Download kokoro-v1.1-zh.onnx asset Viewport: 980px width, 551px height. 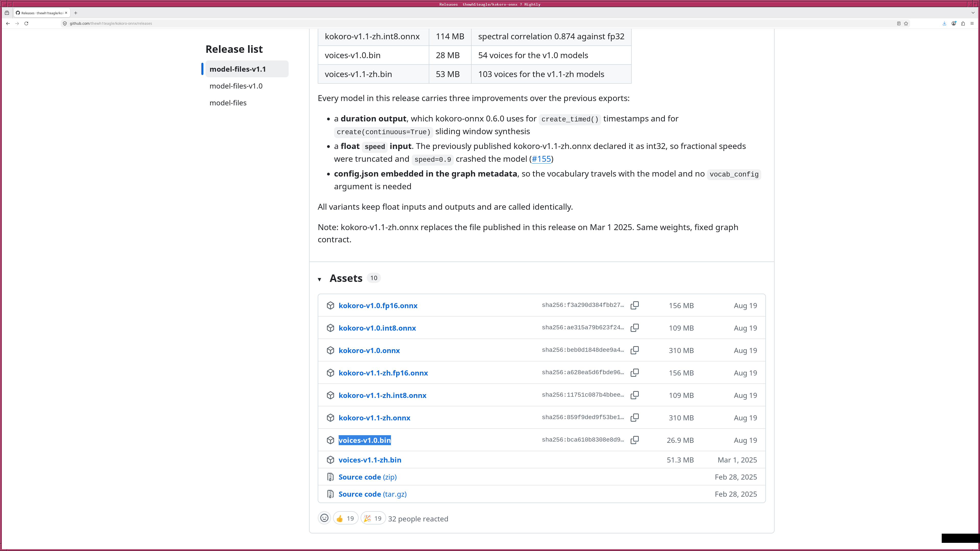point(374,418)
